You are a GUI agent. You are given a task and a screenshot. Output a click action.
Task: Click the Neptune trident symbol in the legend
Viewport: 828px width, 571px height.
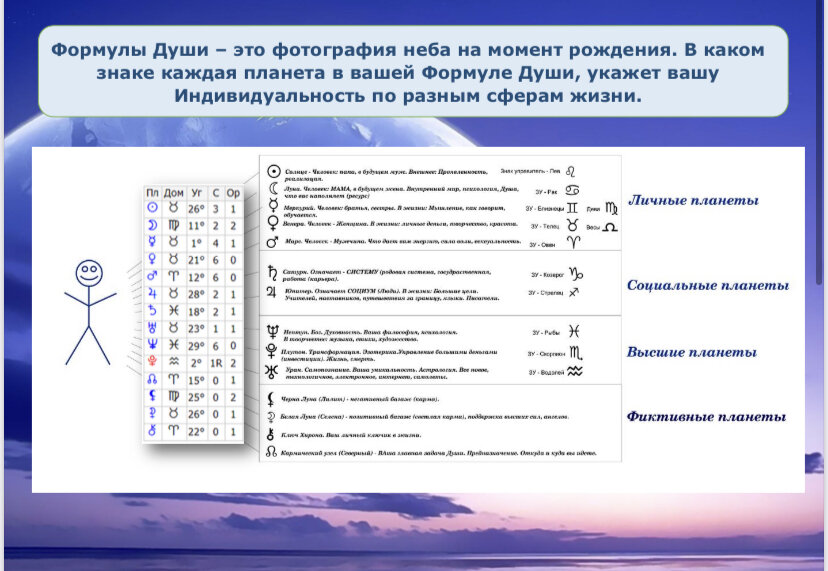(272, 332)
